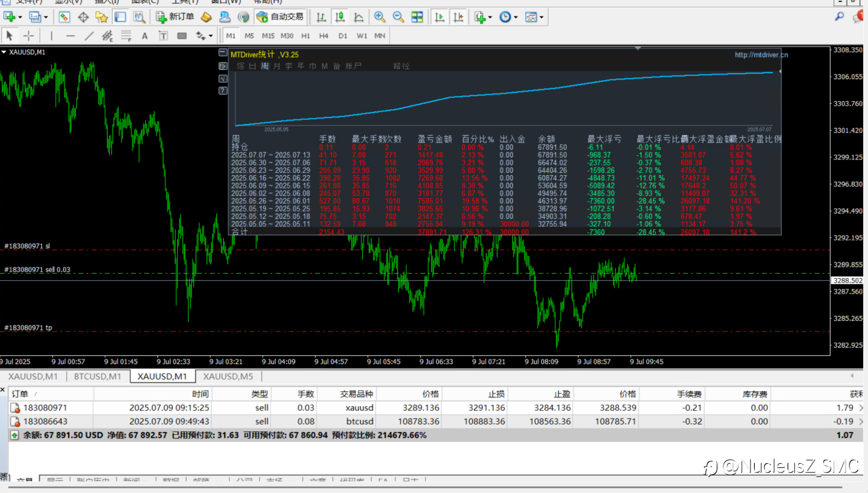Switch to the BTCUSD,M1 chart tab
Viewport: 868px width, 493px height.
click(97, 376)
